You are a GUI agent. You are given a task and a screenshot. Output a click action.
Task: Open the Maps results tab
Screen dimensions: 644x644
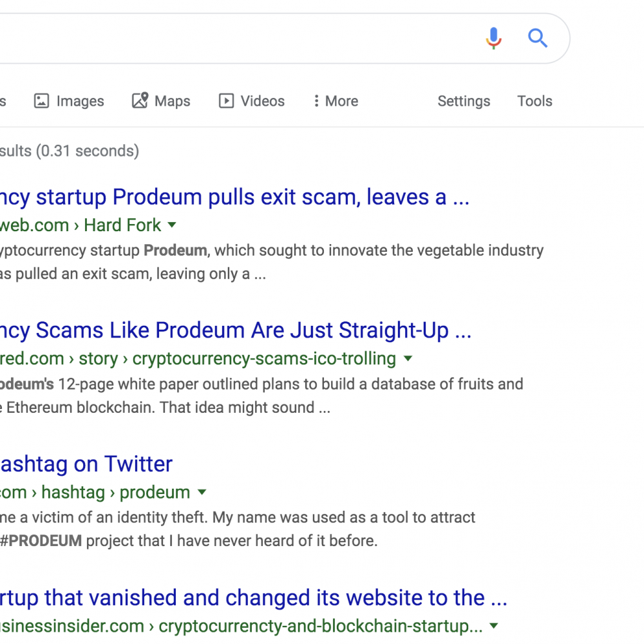[161, 100]
